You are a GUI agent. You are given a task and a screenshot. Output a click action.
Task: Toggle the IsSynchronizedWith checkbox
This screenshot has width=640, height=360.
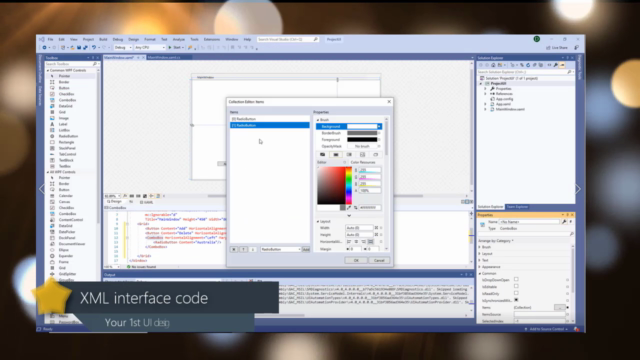pyautogui.click(x=516, y=300)
